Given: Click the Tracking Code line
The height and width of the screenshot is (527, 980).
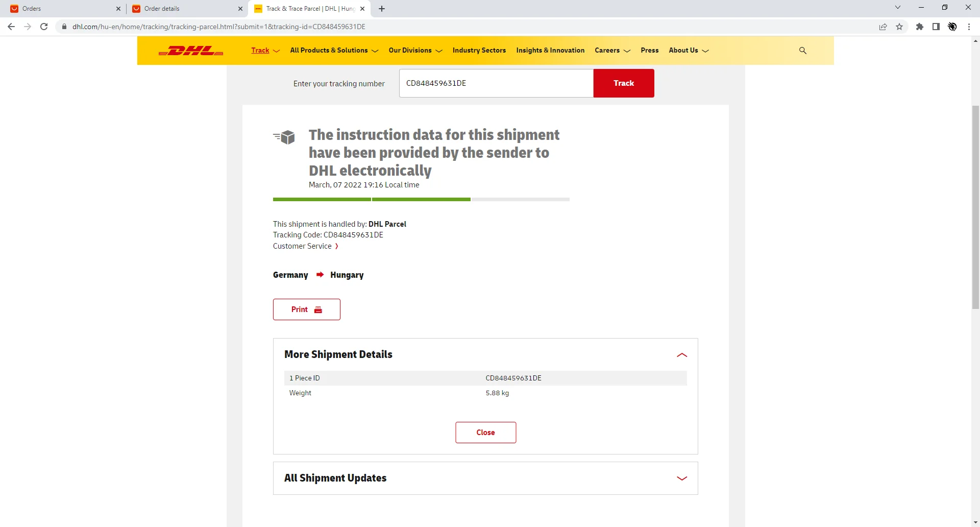Looking at the screenshot, I should [x=328, y=235].
